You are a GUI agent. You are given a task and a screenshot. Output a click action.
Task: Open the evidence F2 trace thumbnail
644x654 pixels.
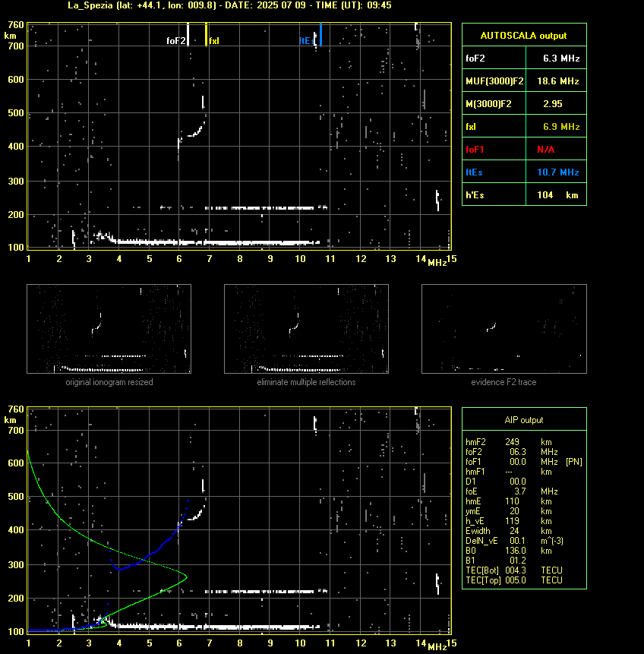pyautogui.click(x=504, y=329)
